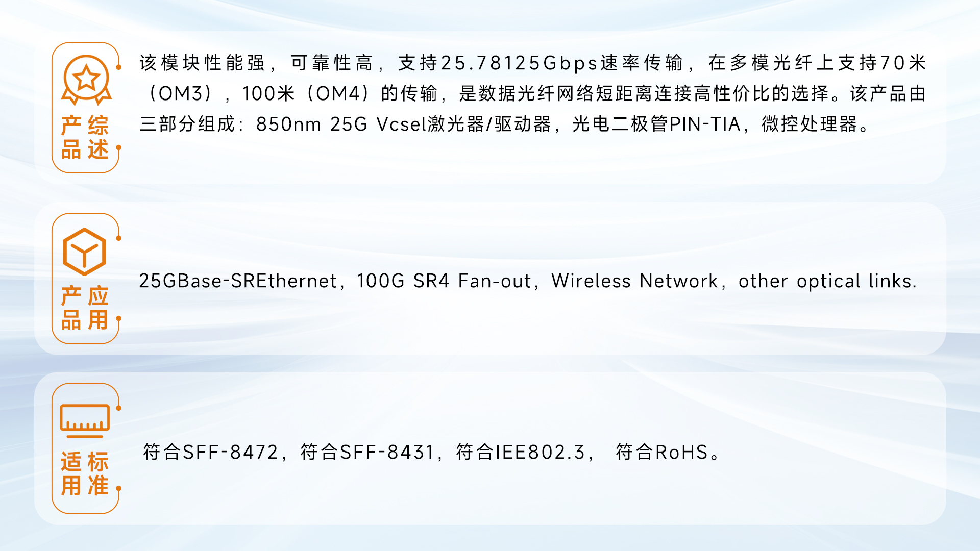Select the 产品应用 section label
This screenshot has height=551, width=980.
(x=85, y=308)
